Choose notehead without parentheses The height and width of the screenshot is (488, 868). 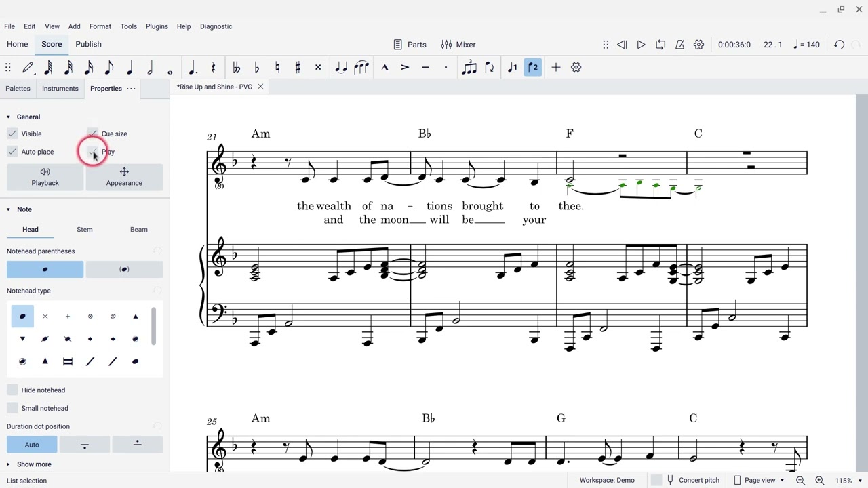[45, 270]
